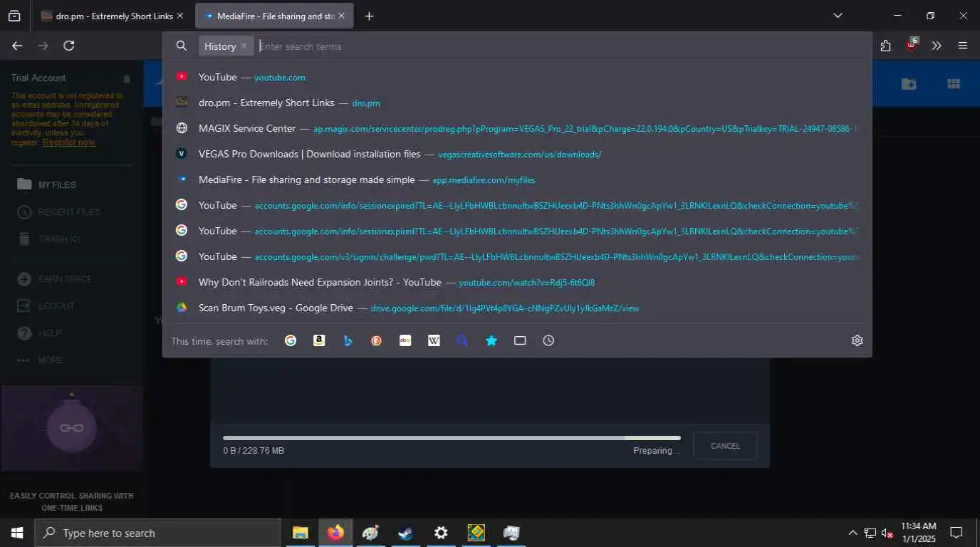Expand MORE in the MediaFire sidebar
This screenshot has height=547, width=980.
click(x=41, y=360)
